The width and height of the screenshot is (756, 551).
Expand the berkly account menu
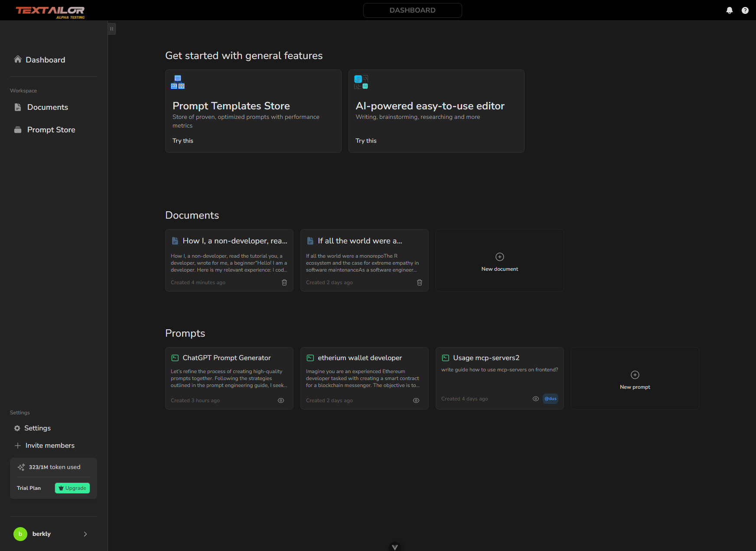coord(85,534)
